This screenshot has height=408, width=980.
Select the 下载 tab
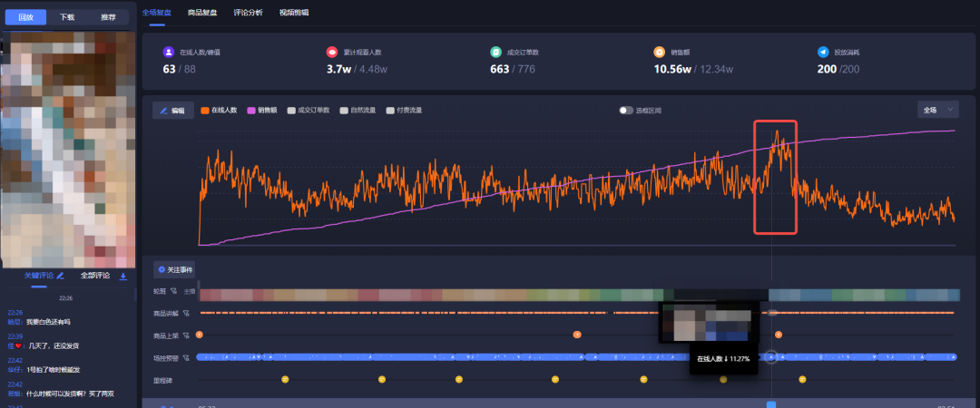tap(67, 17)
